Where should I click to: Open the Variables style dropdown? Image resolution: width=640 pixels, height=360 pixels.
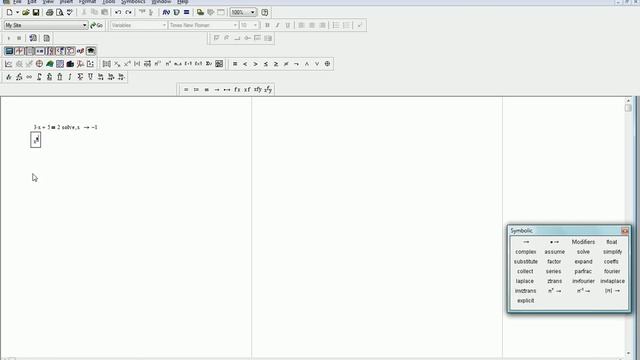pos(164,25)
